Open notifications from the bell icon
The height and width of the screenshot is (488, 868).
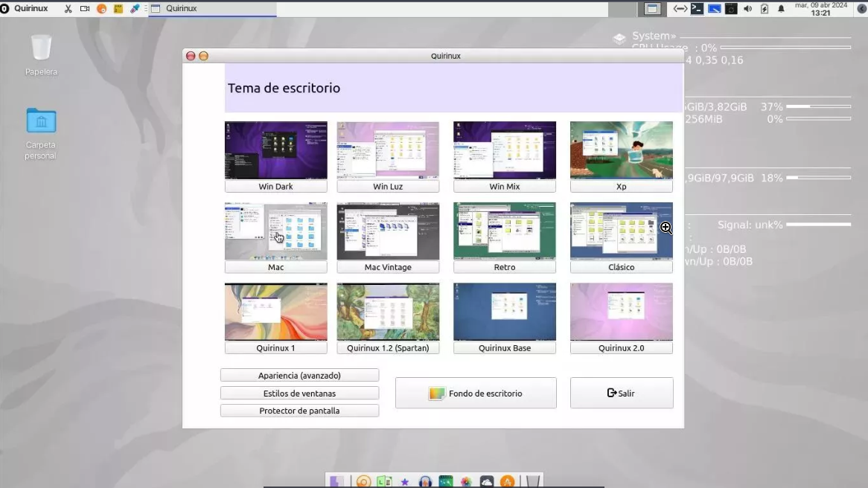point(779,8)
